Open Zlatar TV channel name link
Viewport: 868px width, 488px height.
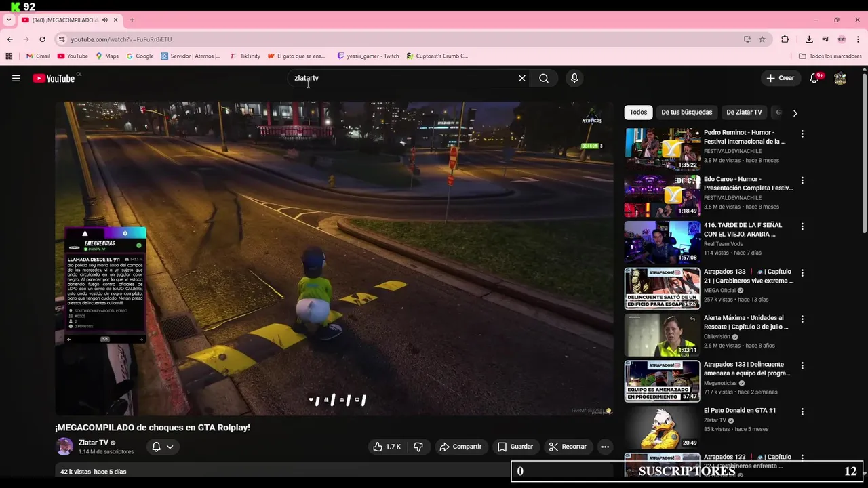tap(94, 443)
